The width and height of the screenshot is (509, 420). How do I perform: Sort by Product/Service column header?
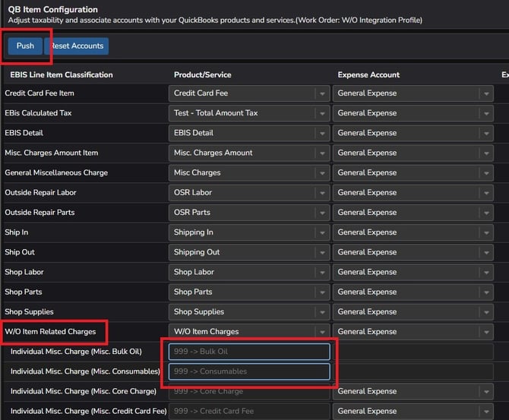pos(202,74)
